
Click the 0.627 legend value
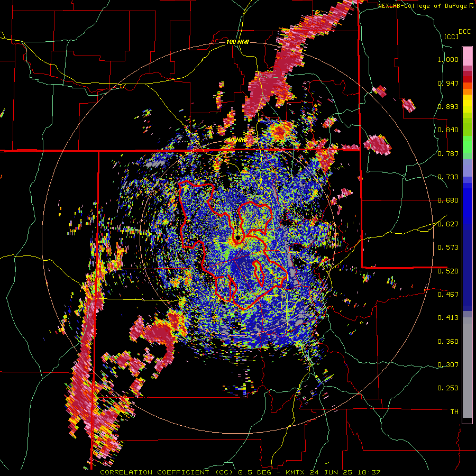448,224
